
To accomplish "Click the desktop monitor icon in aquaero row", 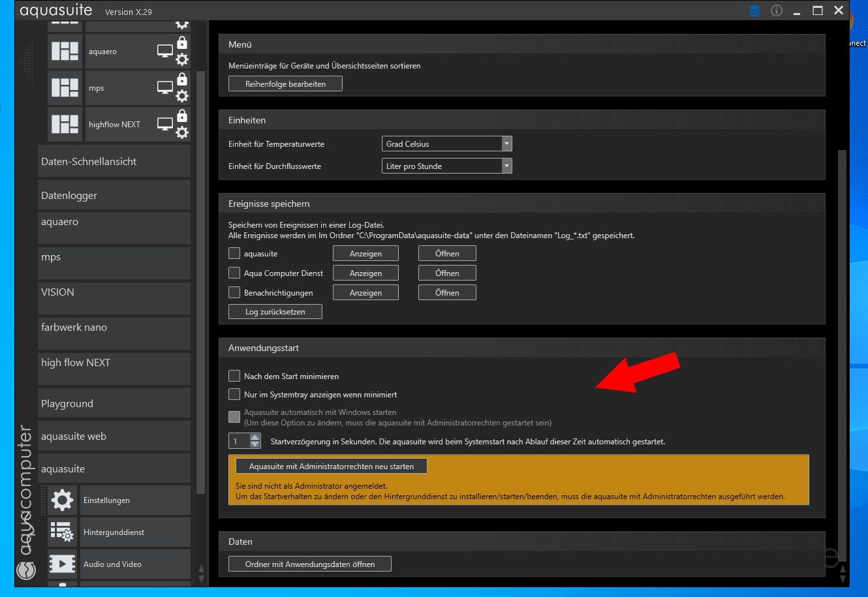I will tap(165, 52).
